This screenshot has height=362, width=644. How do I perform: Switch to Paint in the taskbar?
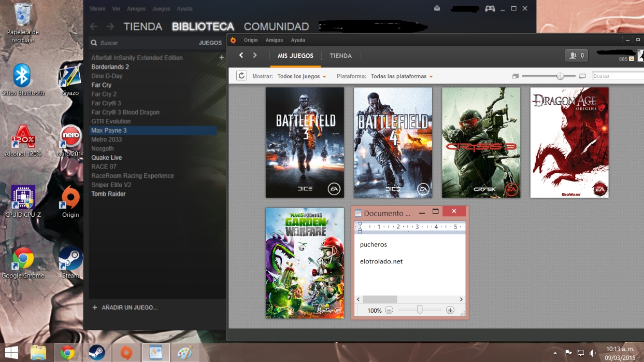click(x=185, y=353)
